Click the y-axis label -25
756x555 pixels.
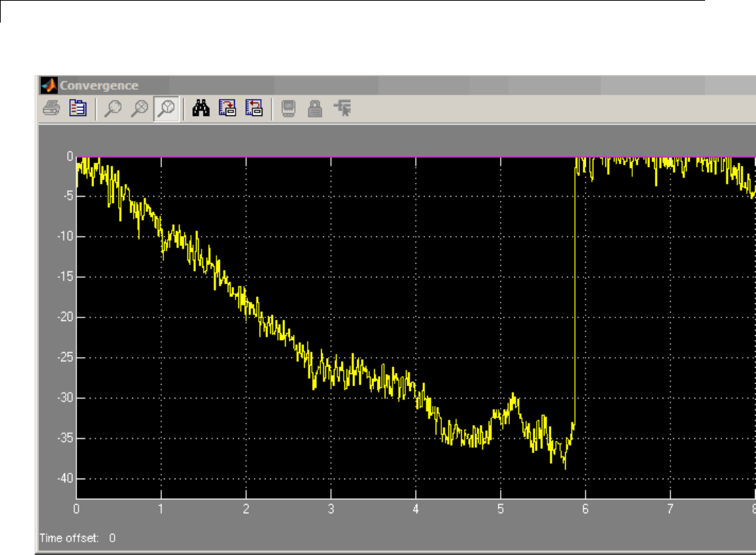coord(65,357)
